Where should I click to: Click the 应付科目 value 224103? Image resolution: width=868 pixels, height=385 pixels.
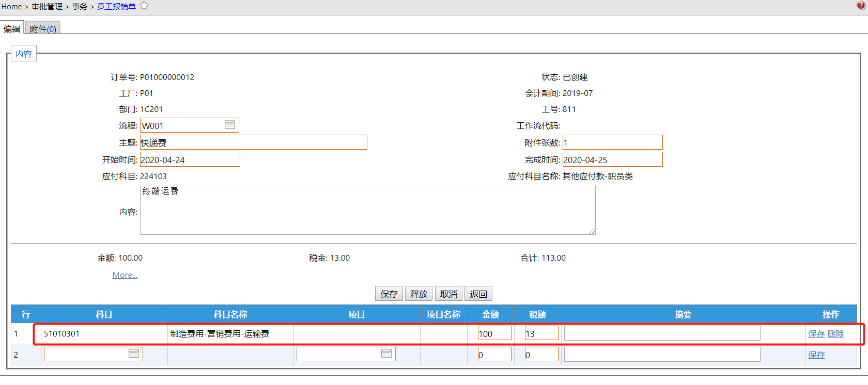point(153,177)
